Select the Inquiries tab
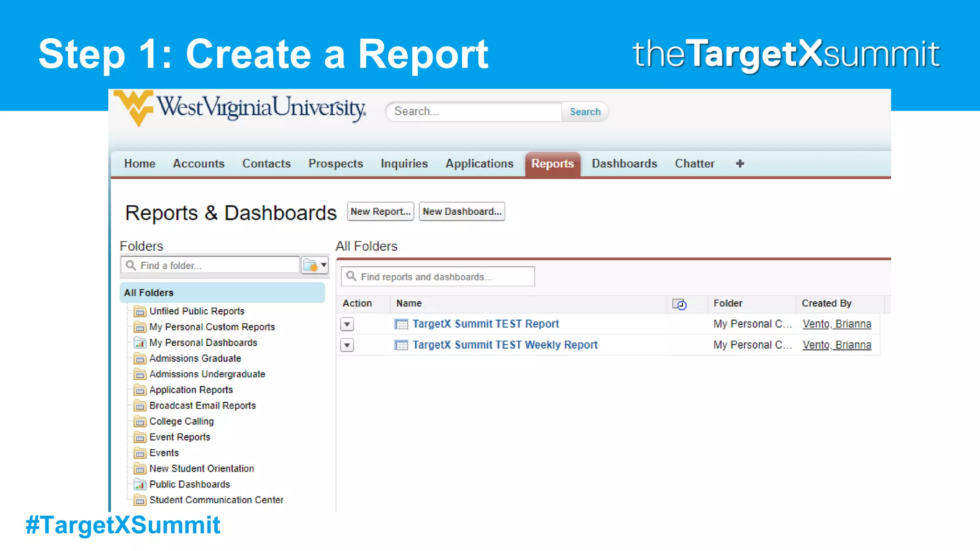980x551 pixels. pyautogui.click(x=404, y=164)
